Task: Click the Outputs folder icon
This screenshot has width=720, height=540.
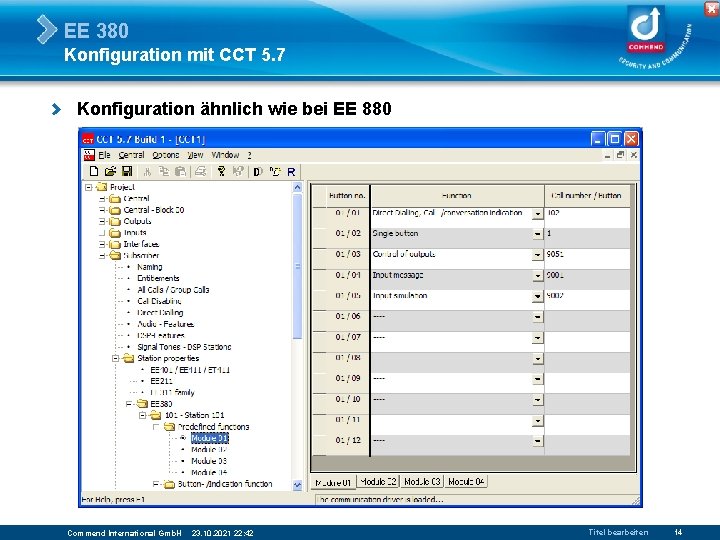Action: [115, 221]
